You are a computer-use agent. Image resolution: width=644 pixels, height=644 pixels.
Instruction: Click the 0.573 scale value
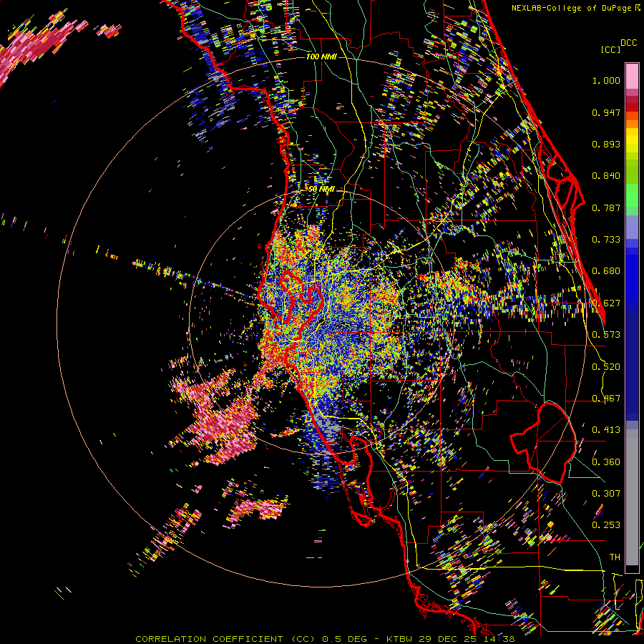606,335
